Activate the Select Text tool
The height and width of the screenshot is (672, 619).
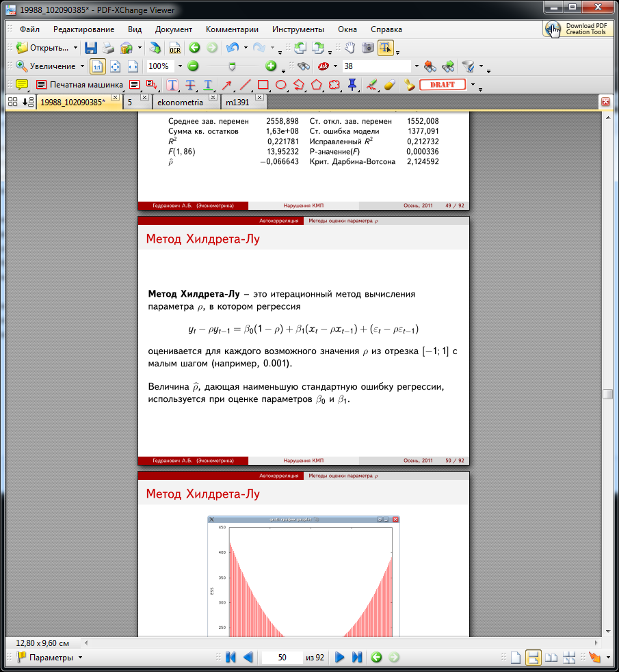[x=385, y=48]
